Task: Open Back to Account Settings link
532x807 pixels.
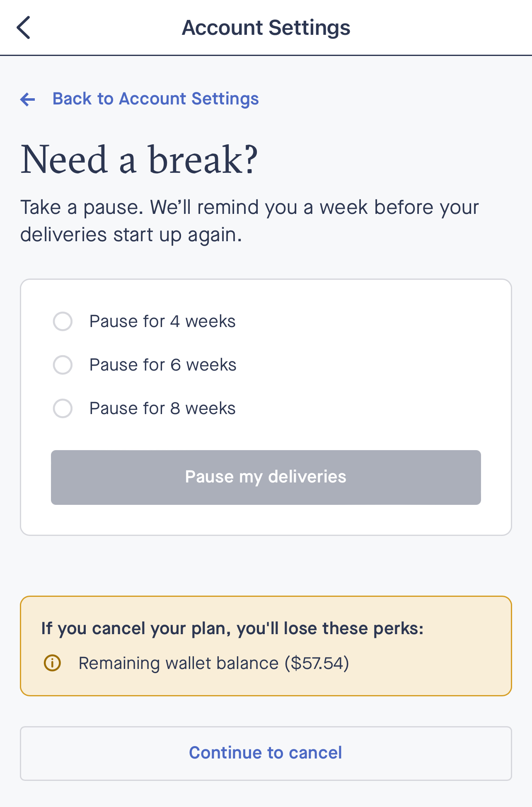Action: point(155,99)
